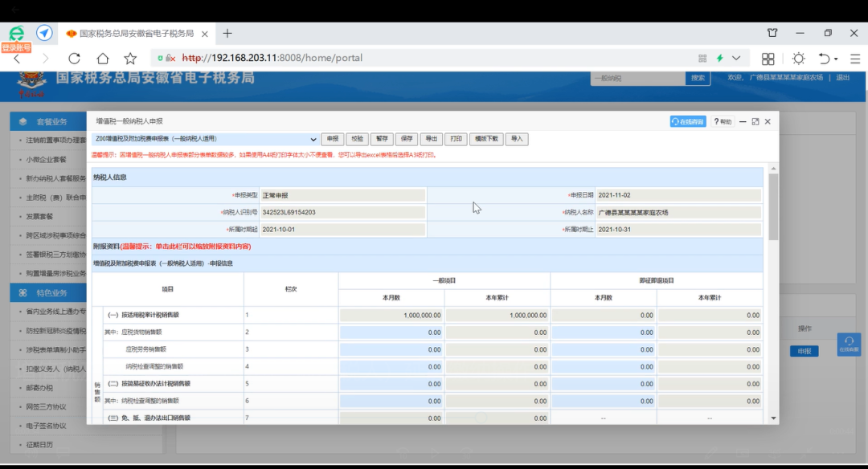Open the QR code icon in address bar

tap(702, 58)
